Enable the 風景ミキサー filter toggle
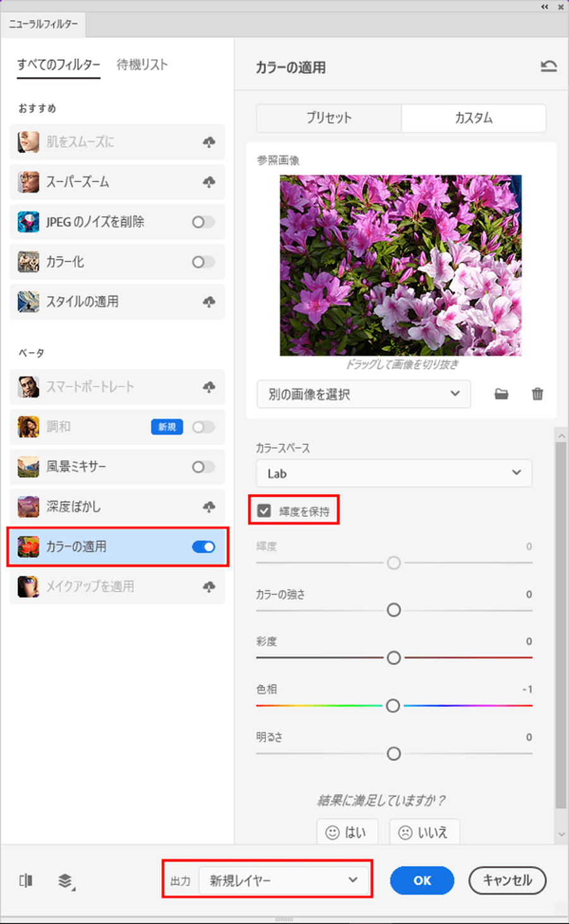This screenshot has width=569, height=924. click(204, 467)
